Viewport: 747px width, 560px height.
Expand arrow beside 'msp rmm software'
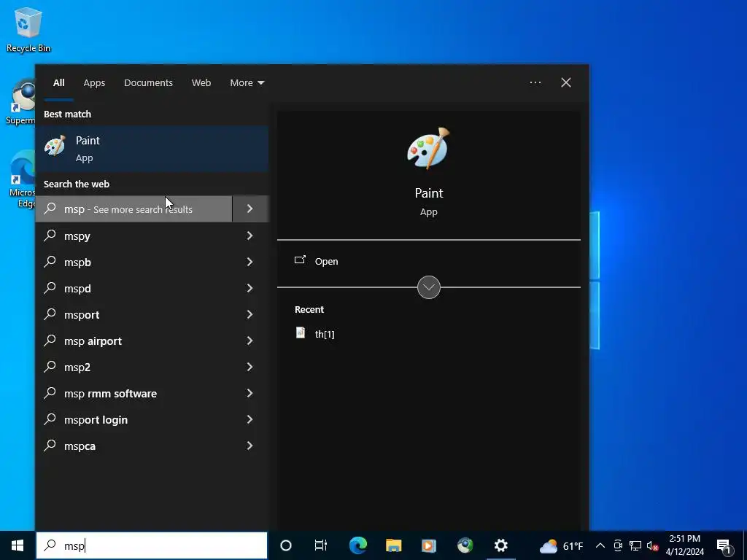250,393
